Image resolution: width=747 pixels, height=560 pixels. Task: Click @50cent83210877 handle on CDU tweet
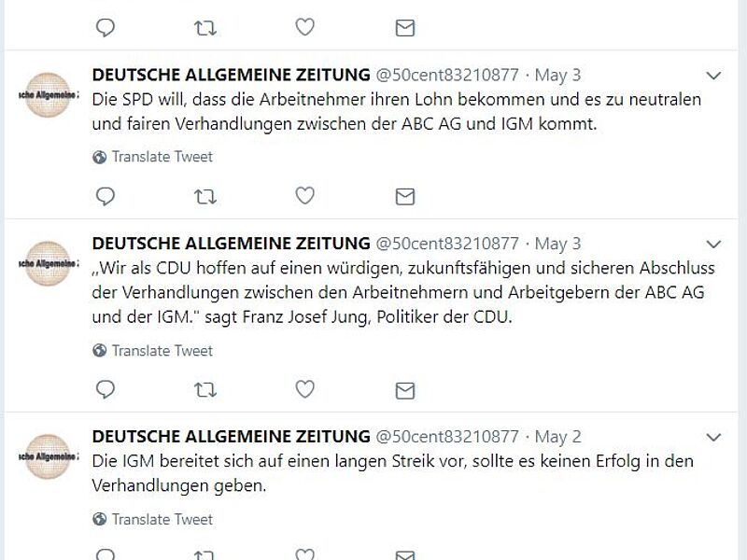point(446,244)
